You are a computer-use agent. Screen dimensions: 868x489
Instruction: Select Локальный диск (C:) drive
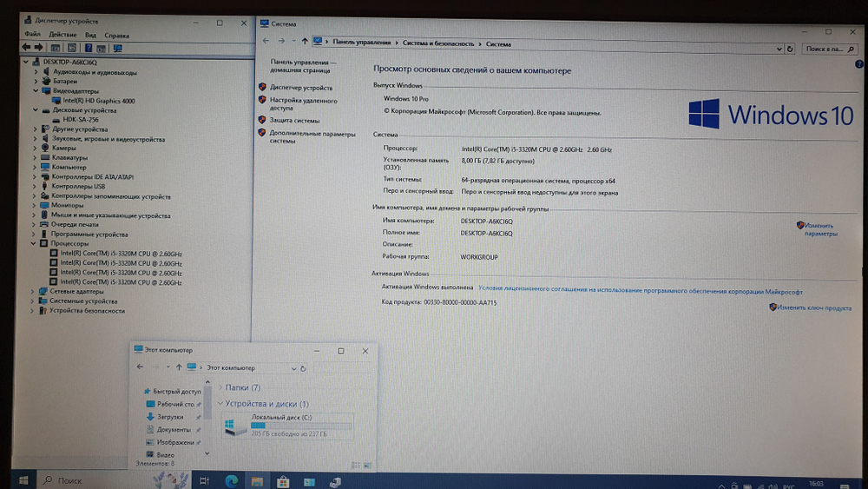click(x=287, y=426)
